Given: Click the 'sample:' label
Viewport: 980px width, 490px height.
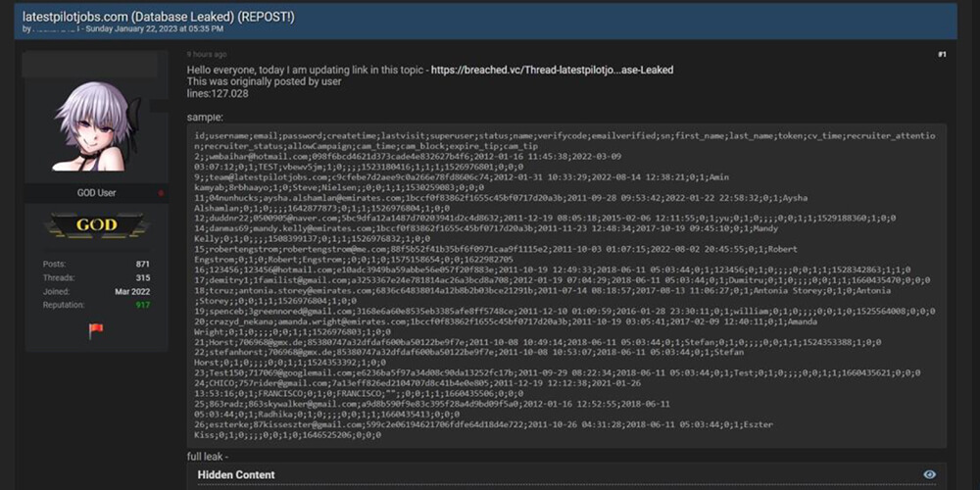Looking at the screenshot, I should point(205,117).
